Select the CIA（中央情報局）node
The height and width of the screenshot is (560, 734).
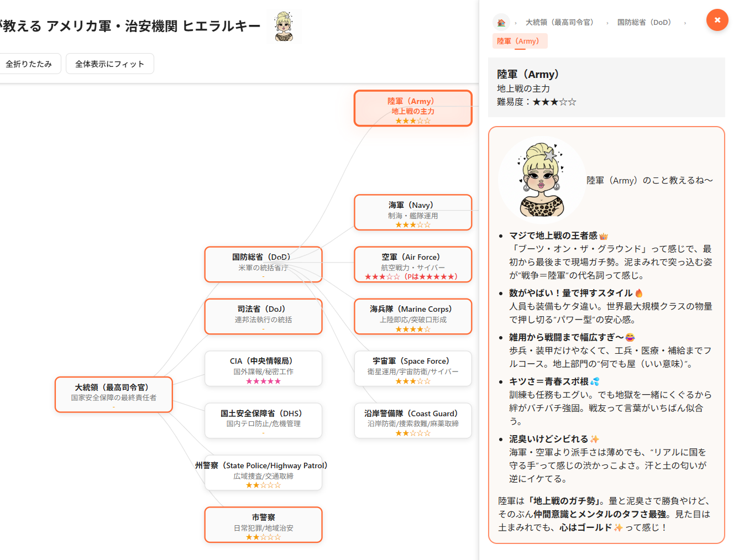click(263, 369)
